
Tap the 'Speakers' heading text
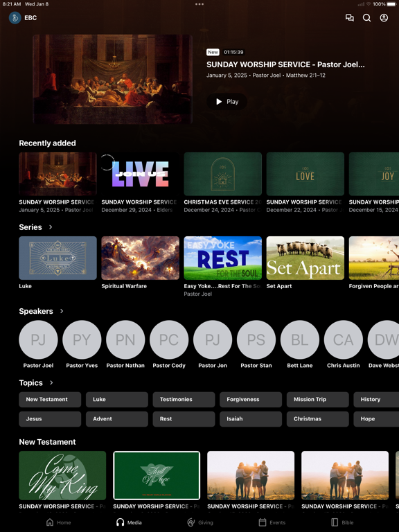point(35,311)
